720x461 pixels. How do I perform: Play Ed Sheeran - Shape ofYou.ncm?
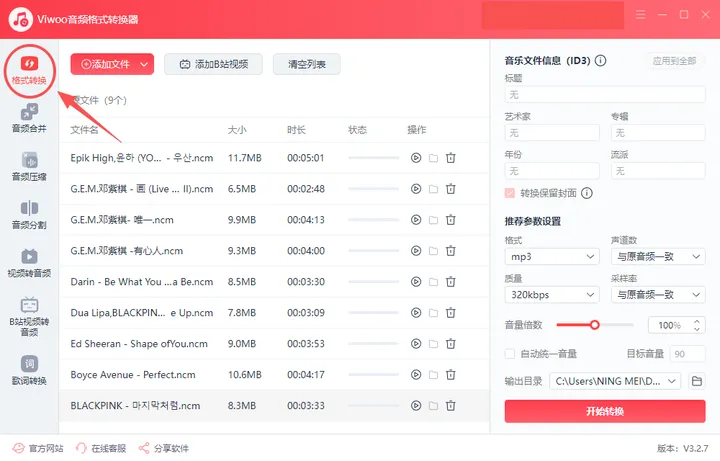point(416,343)
